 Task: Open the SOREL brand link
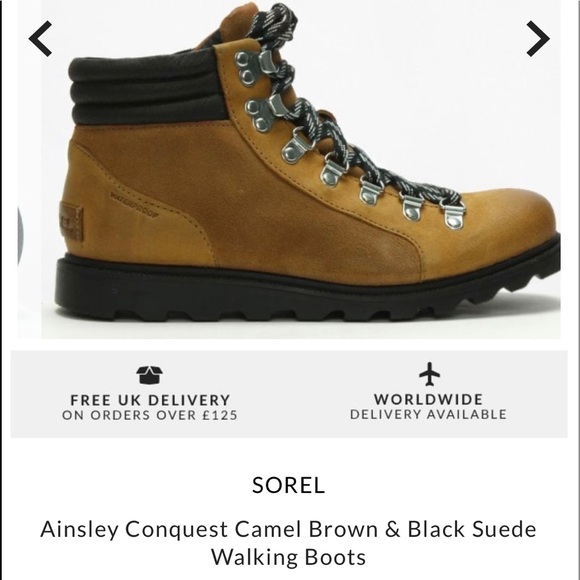click(289, 485)
